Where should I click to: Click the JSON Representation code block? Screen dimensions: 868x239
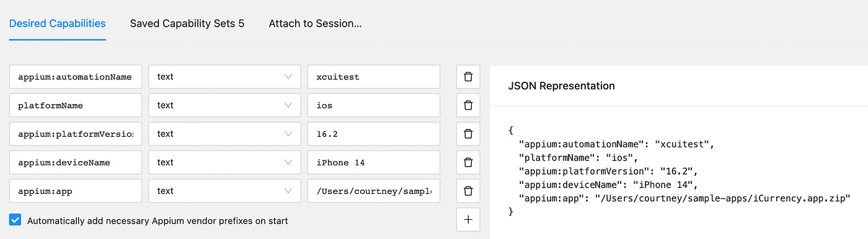pos(679,171)
